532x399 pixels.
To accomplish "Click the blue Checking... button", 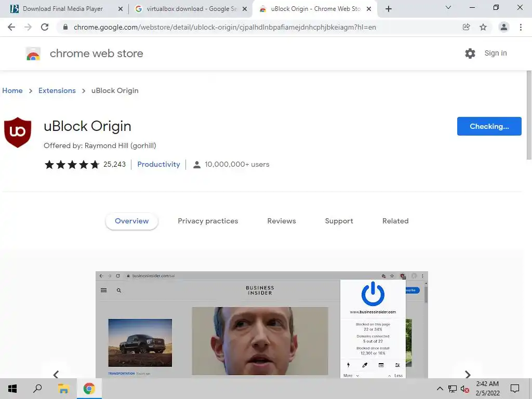I will 489,126.
